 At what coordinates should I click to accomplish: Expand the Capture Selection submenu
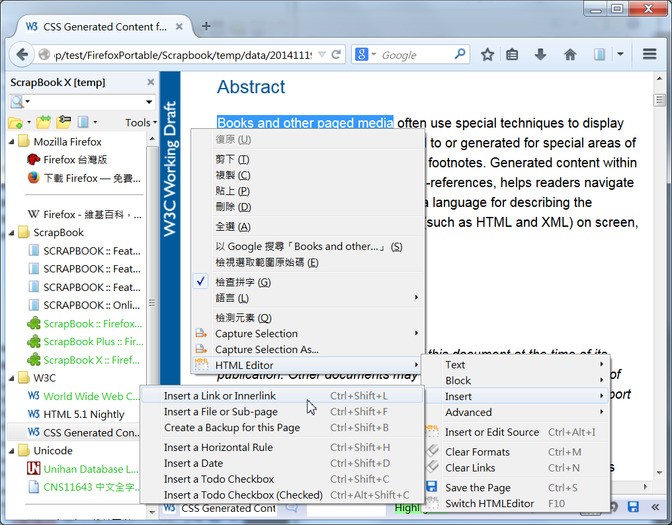256,333
